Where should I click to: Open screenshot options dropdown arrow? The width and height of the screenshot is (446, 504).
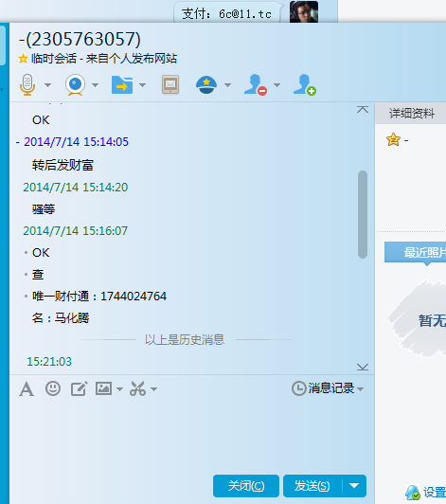(x=154, y=389)
